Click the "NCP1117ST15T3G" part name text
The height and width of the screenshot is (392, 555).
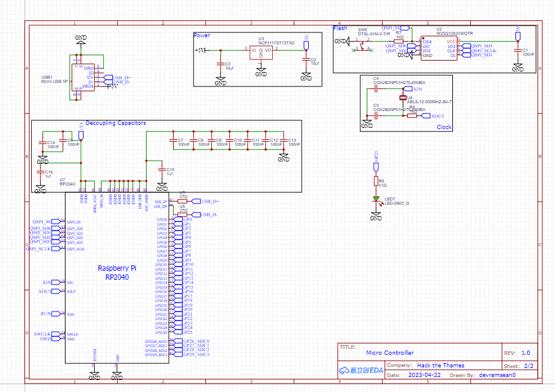pyautogui.click(x=276, y=43)
